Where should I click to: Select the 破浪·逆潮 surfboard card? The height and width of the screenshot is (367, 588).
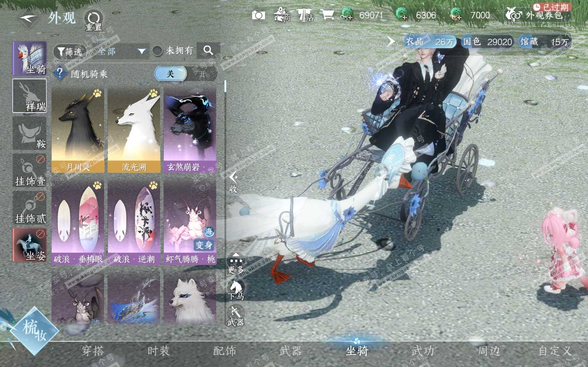134,222
